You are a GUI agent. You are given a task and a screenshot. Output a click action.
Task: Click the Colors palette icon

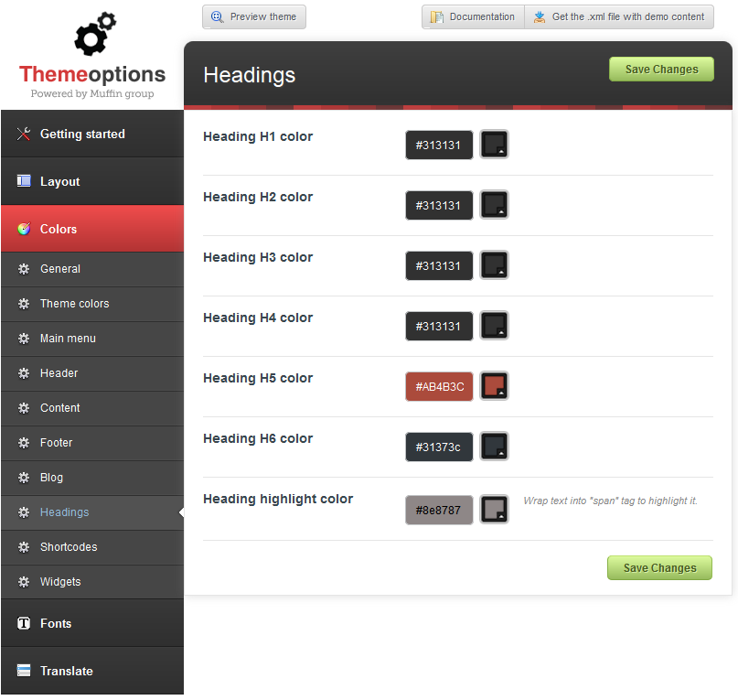point(24,229)
